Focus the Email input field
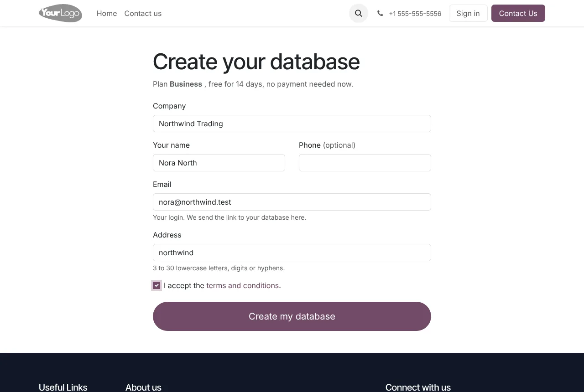584x392 pixels. pyautogui.click(x=292, y=202)
